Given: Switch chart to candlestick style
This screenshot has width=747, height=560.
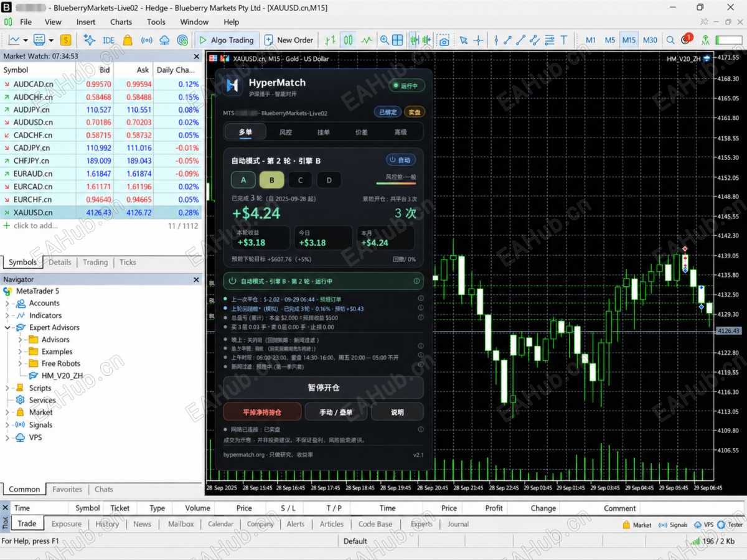Looking at the screenshot, I should coord(348,40).
